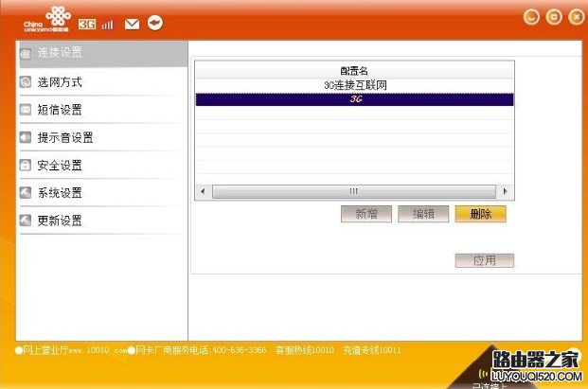This screenshot has height=389, width=588.
Task: Click the 系统设置 icon
Action: point(26,193)
